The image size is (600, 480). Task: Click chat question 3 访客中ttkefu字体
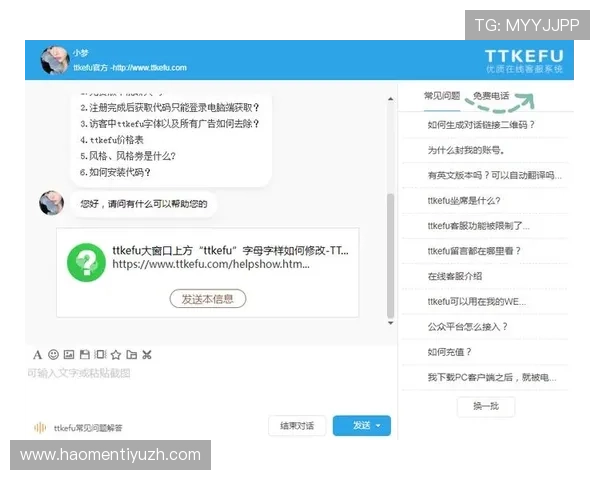[170, 124]
